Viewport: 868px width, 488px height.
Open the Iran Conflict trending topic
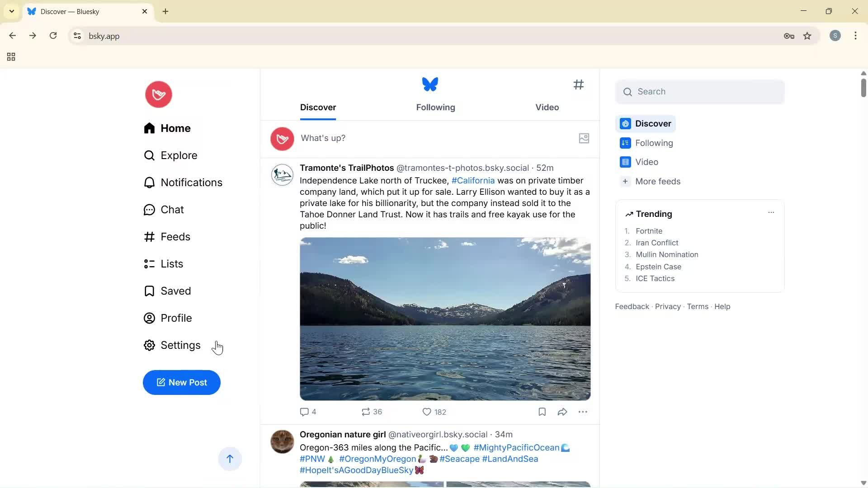(656, 243)
